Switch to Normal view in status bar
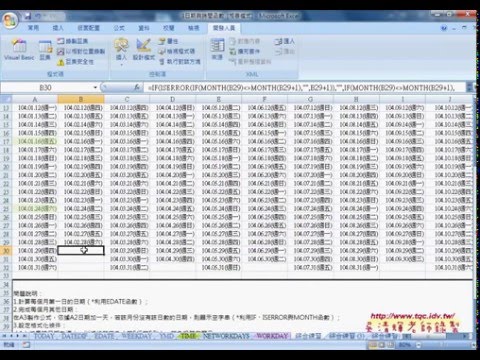This screenshot has height=360, width=480. click(373, 345)
